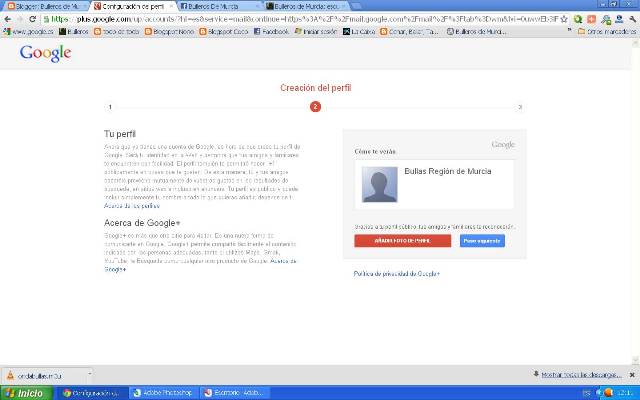Click the 'Bullas Región de Murcia' profile name

tap(448, 171)
